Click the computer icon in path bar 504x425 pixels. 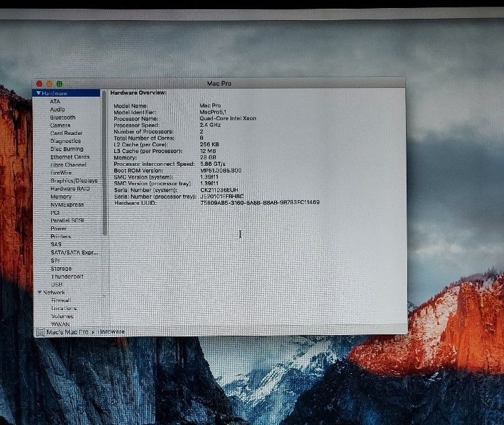click(x=40, y=332)
